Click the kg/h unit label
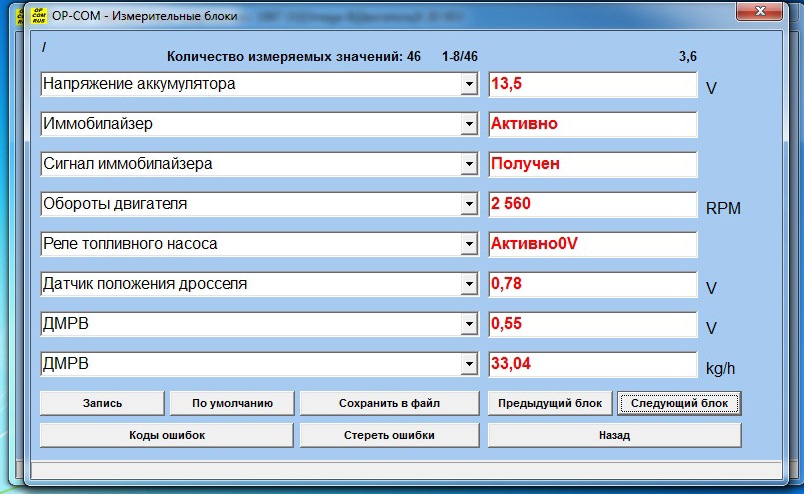This screenshot has width=804, height=494. tap(720, 368)
